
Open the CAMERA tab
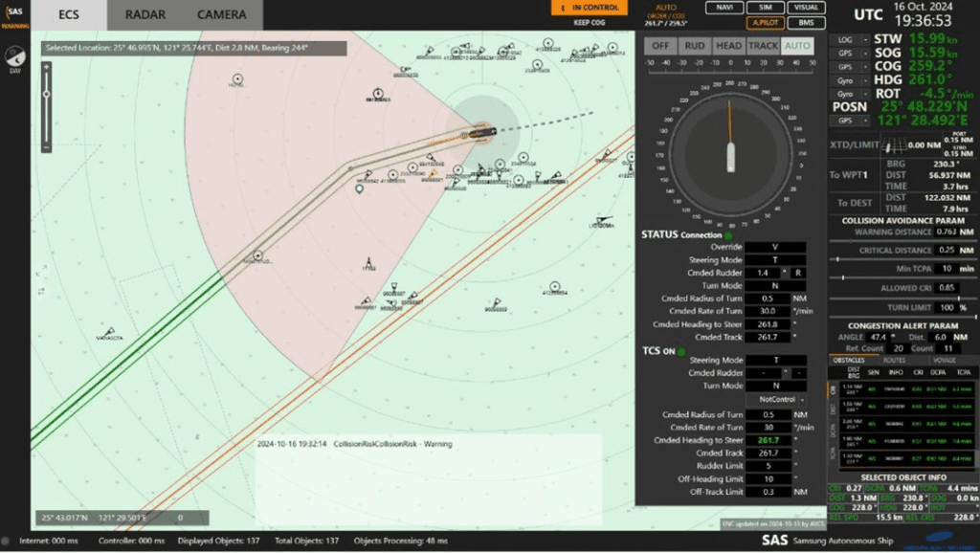[x=221, y=14]
